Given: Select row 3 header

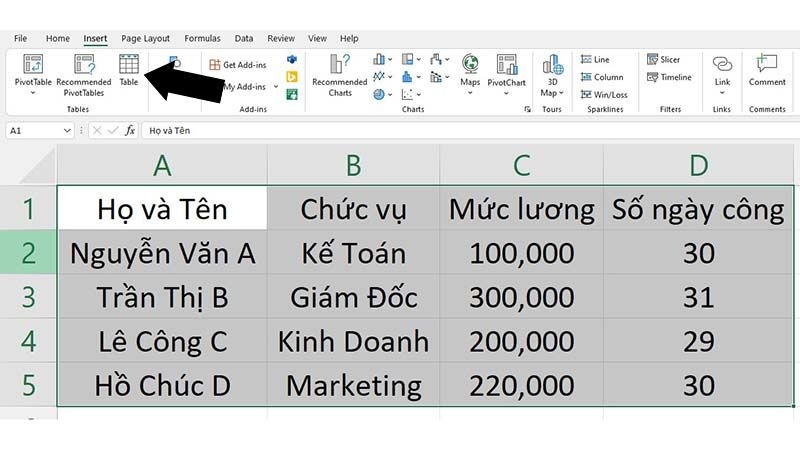Looking at the screenshot, I should click(x=28, y=297).
